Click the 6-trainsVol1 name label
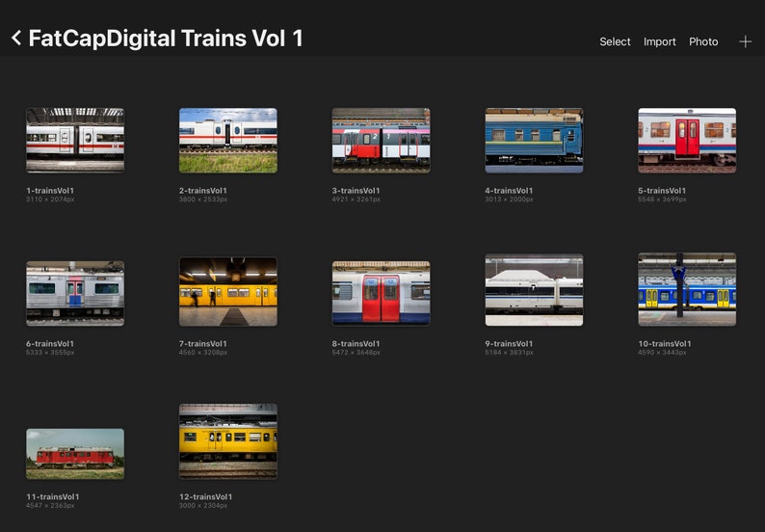 click(x=50, y=344)
